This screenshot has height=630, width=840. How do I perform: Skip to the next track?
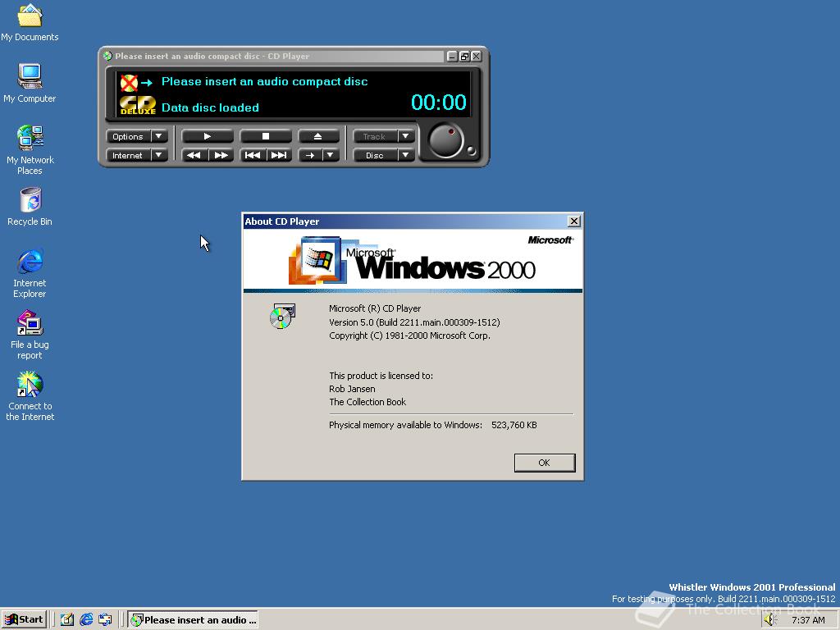point(279,155)
